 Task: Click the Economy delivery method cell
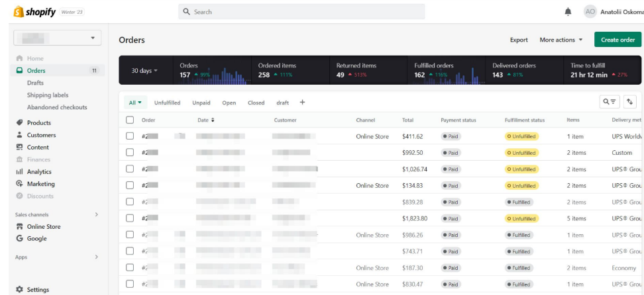click(x=624, y=268)
